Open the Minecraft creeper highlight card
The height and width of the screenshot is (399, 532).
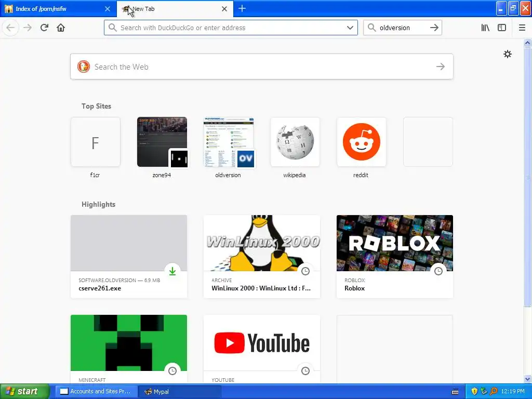click(129, 349)
